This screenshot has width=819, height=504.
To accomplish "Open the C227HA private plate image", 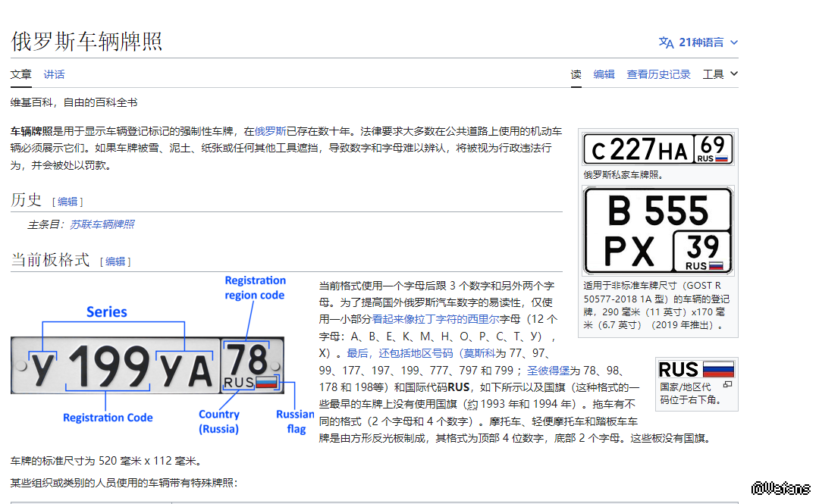I will (x=657, y=149).
